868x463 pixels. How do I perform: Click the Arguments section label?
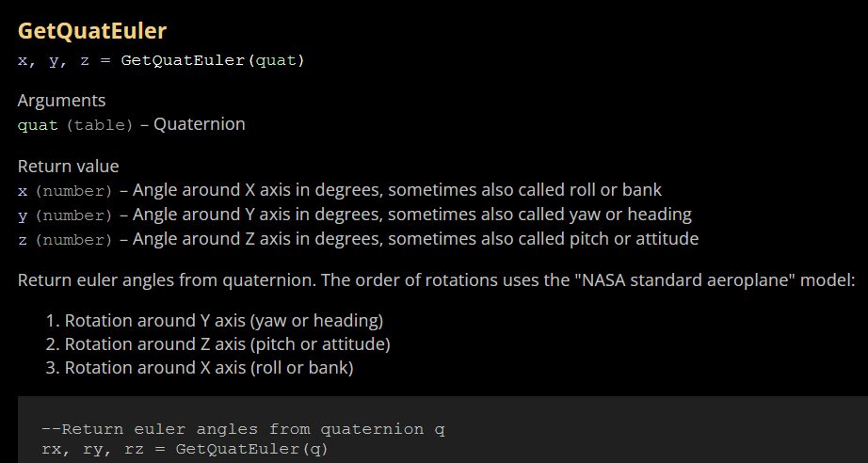[x=61, y=100]
